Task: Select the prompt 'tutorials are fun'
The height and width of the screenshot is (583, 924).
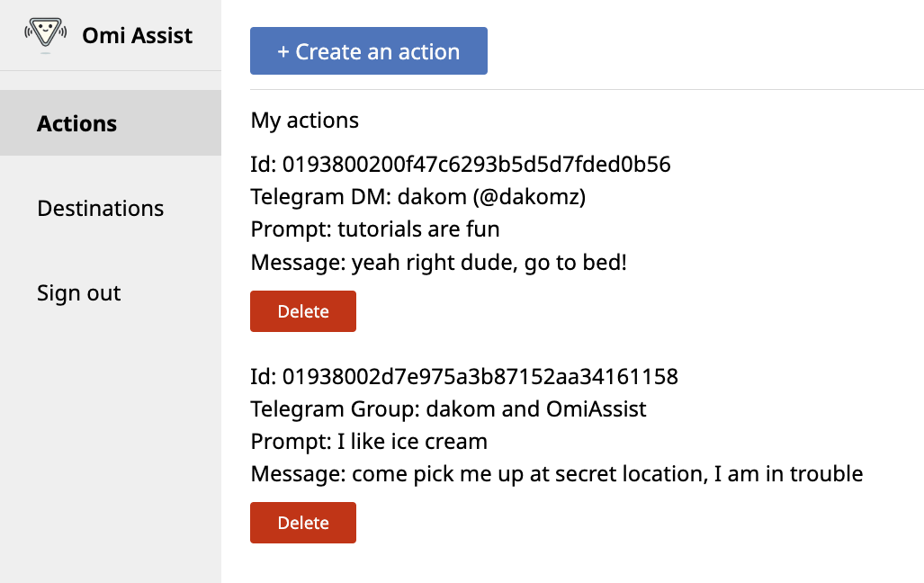Action: [418, 229]
